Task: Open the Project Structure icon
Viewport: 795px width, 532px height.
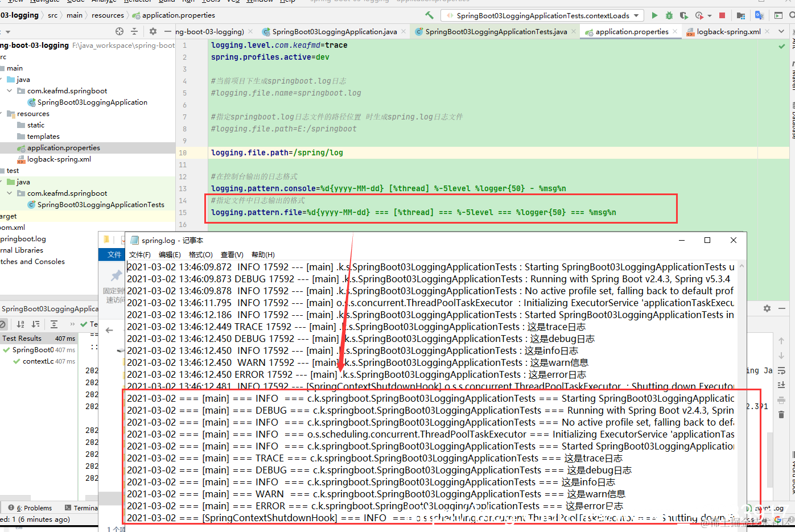Action: click(741, 15)
